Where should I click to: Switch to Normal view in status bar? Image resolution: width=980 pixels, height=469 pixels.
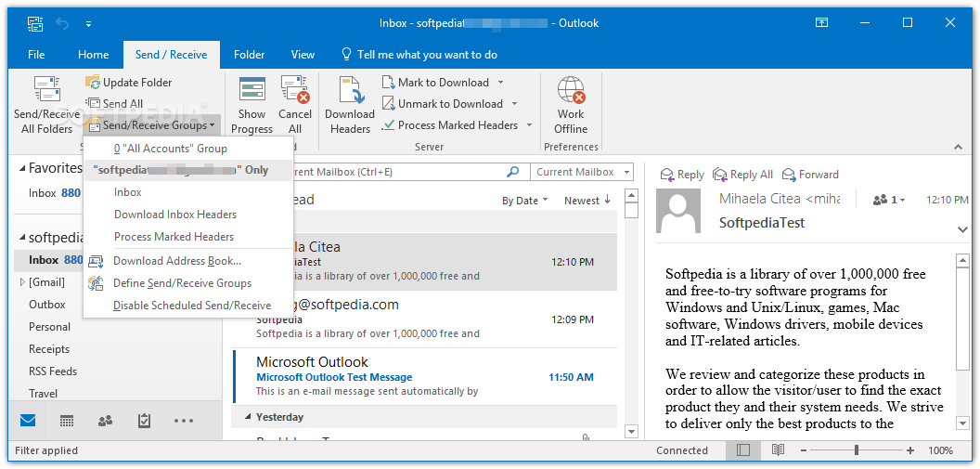(x=743, y=450)
